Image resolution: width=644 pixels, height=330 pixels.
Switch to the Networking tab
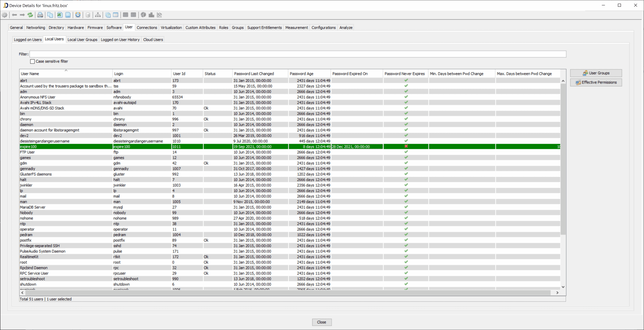[x=35, y=28]
